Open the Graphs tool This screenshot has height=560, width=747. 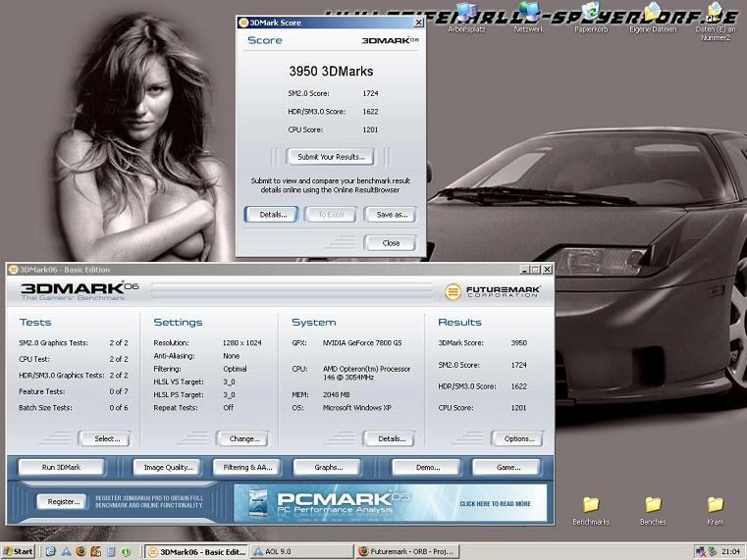point(328,467)
